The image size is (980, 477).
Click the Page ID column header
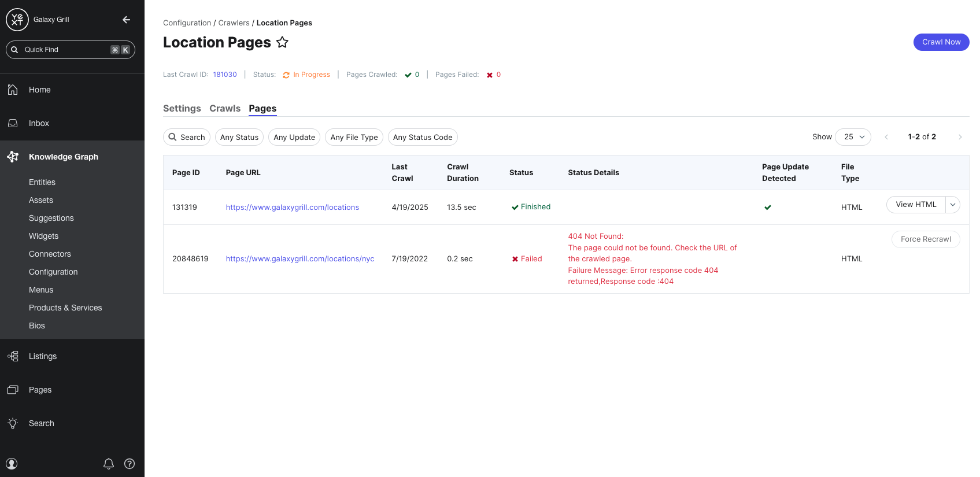coord(186,173)
